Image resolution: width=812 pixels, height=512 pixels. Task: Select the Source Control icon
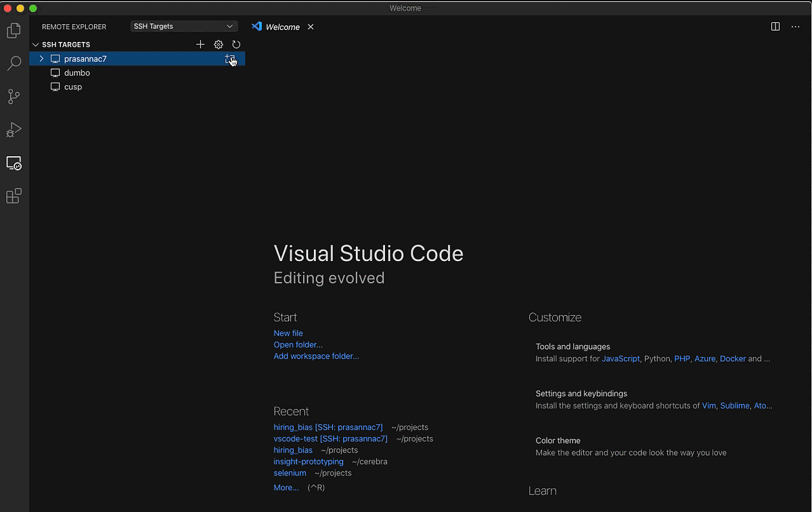(14, 96)
